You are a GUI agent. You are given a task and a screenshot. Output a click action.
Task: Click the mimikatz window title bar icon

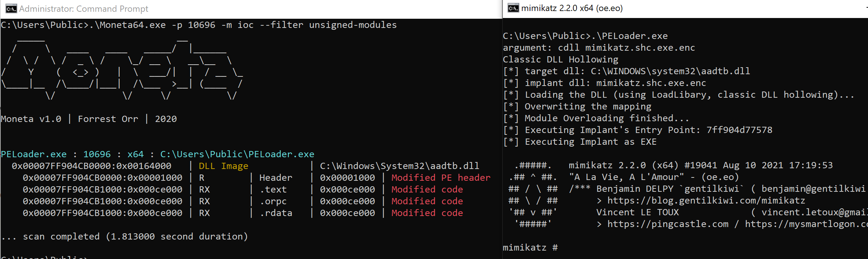click(513, 8)
